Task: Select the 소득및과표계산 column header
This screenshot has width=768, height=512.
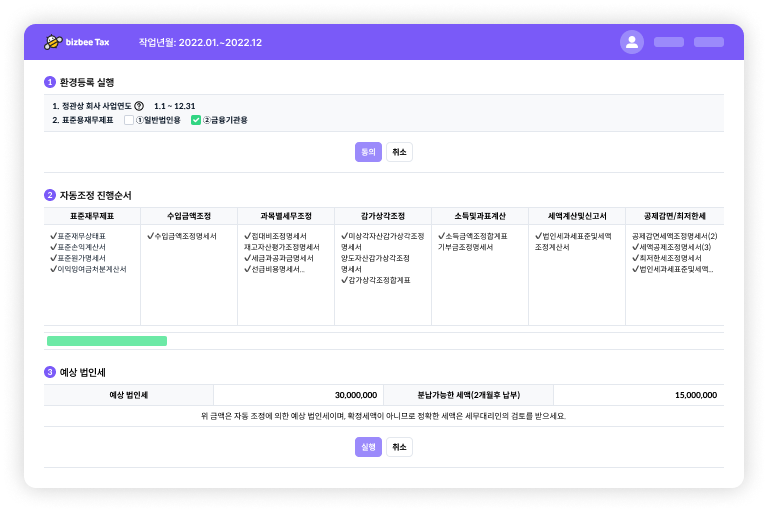Action: click(x=480, y=215)
